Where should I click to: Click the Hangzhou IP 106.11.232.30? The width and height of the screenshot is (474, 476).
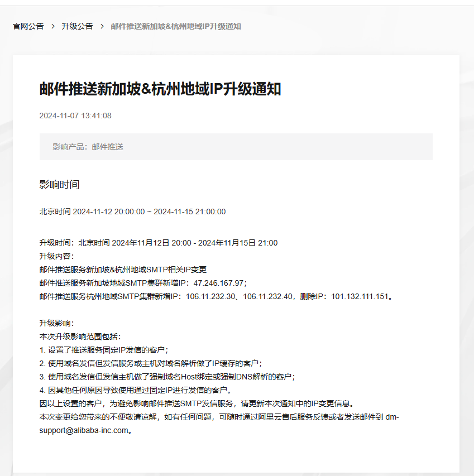210,296
